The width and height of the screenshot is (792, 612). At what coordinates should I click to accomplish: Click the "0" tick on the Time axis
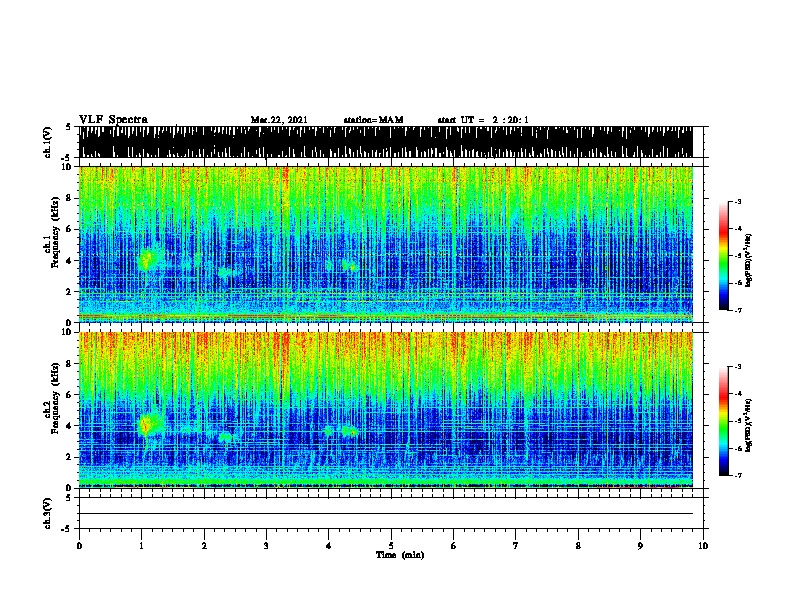pyautogui.click(x=79, y=546)
